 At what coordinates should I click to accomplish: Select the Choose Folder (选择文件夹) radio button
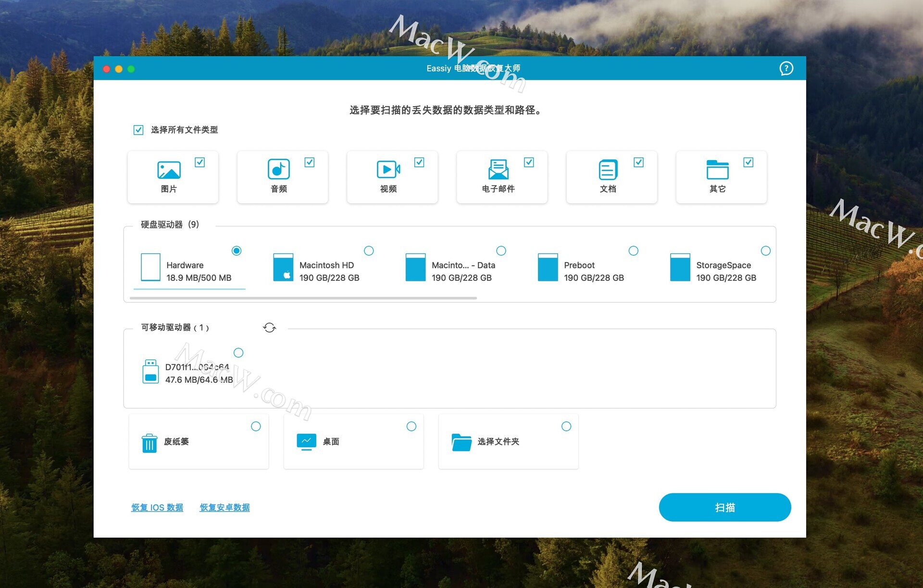(x=566, y=426)
